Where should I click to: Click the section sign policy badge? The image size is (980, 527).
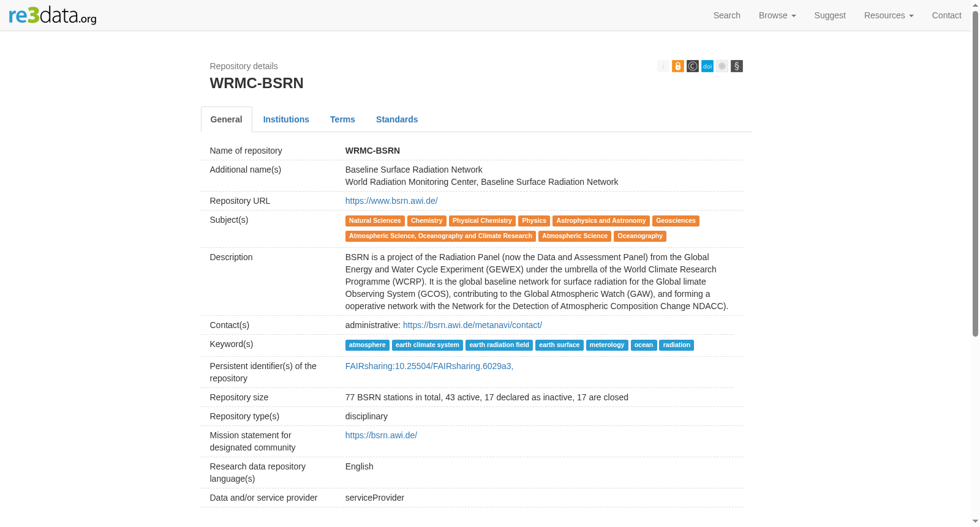(x=737, y=66)
